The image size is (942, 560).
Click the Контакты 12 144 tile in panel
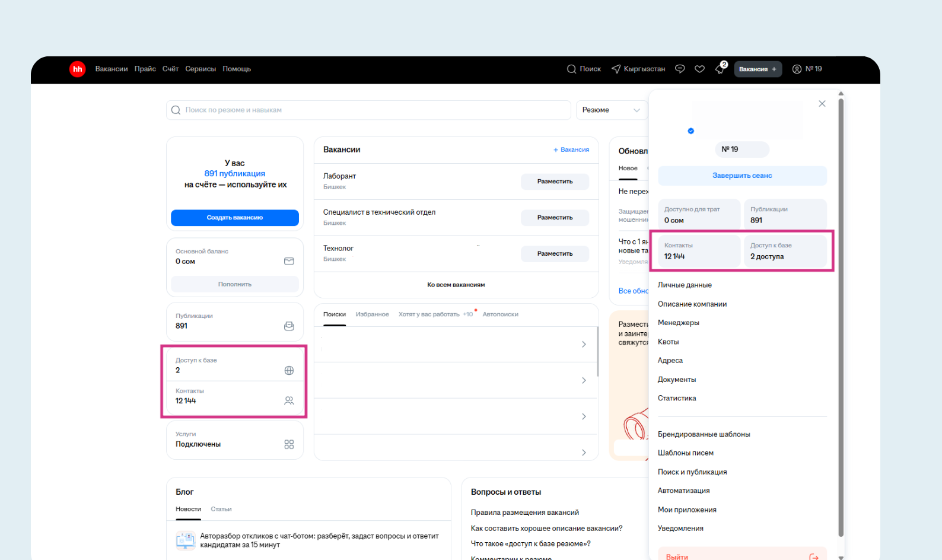point(699,251)
